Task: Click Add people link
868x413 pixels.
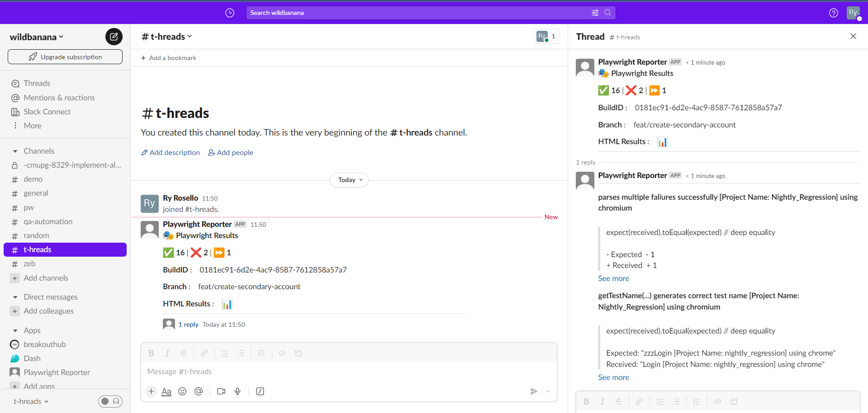Action: [231, 153]
